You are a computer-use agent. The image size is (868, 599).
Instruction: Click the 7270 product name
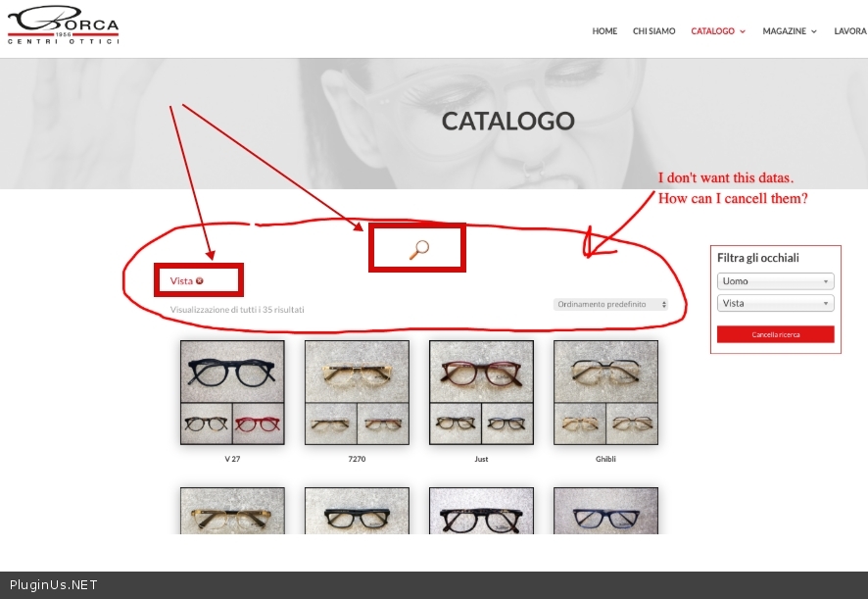(357, 459)
